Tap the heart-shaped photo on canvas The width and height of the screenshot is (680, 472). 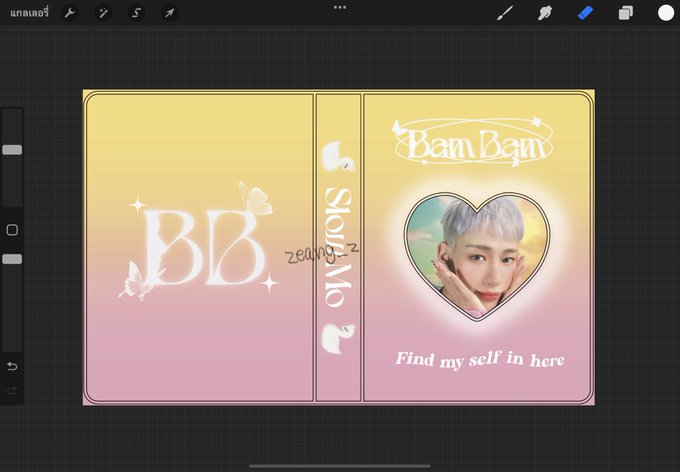coord(477,257)
